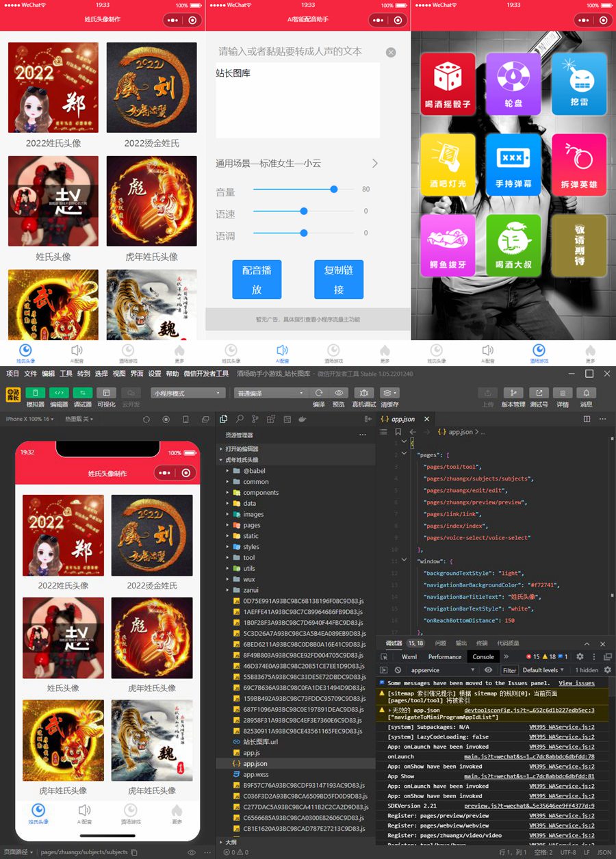Open 版本管理 version control

pyautogui.click(x=513, y=393)
